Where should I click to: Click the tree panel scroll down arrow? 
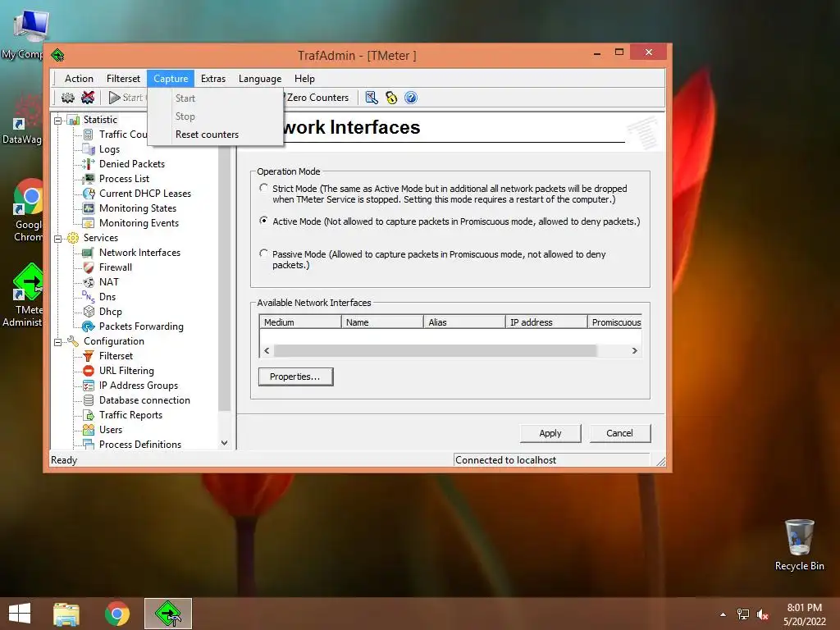pos(225,443)
